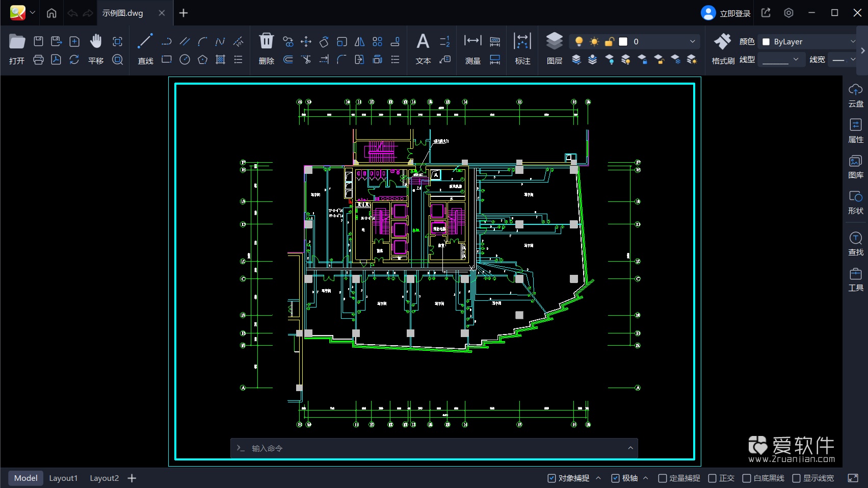Click the 立即登录 login button
This screenshot has height=488, width=868.
point(726,13)
